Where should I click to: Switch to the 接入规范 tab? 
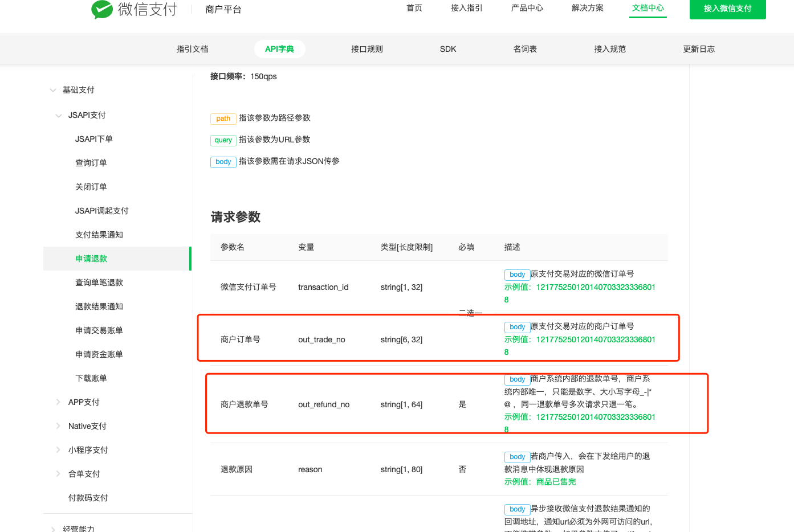(x=610, y=49)
